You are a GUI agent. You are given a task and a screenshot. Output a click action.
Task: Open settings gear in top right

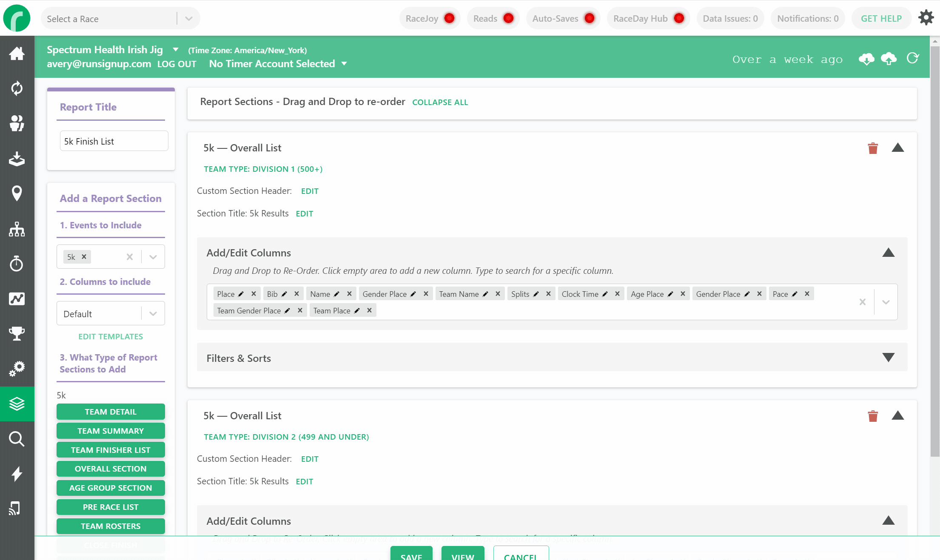926,18
